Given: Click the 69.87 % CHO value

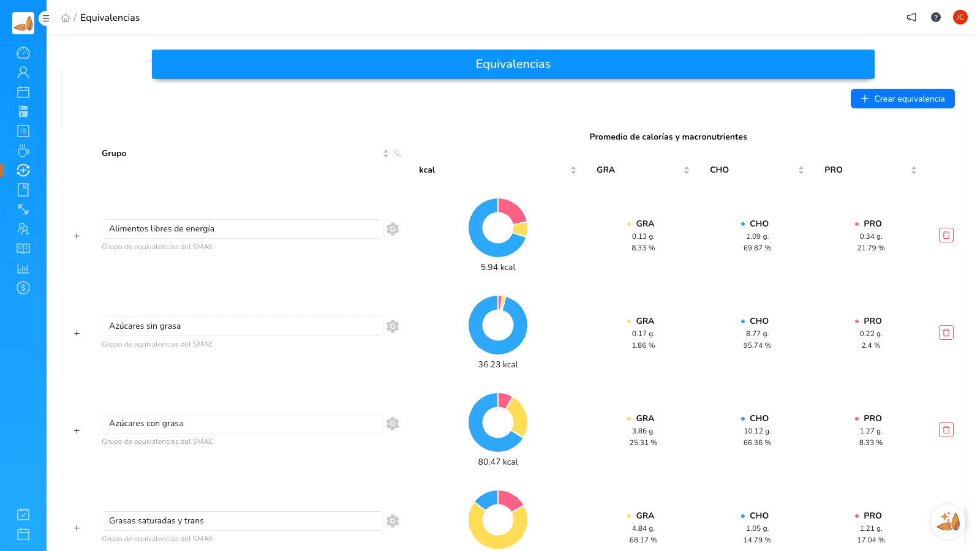Looking at the screenshot, I should click(757, 248).
